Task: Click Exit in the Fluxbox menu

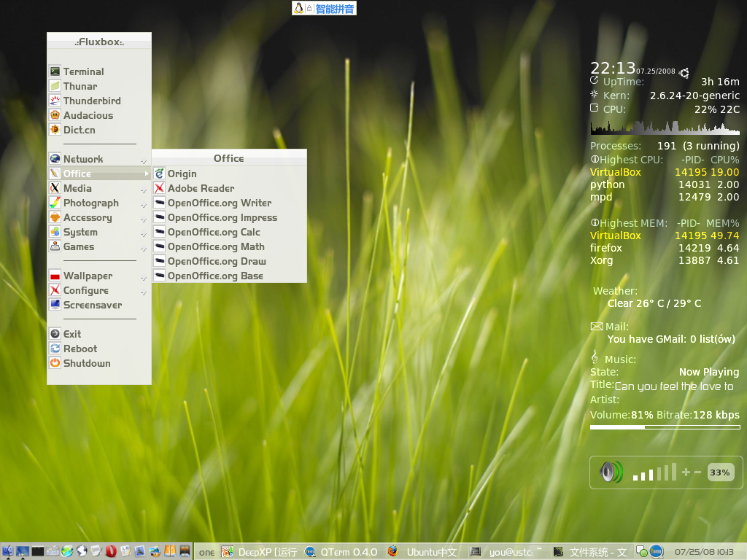Action: coord(99,334)
